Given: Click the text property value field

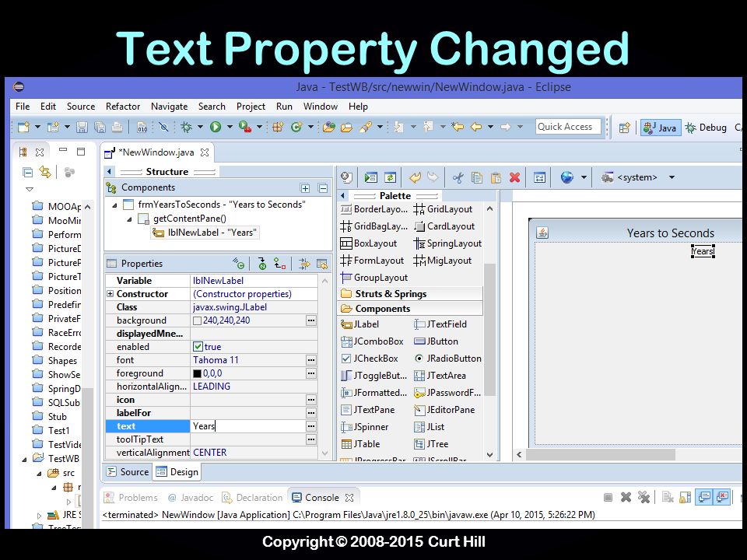Looking at the screenshot, I should 247,426.
